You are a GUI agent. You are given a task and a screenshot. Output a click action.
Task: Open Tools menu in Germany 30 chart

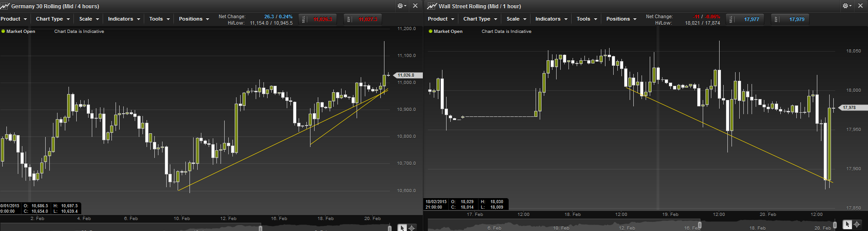pyautogui.click(x=159, y=19)
